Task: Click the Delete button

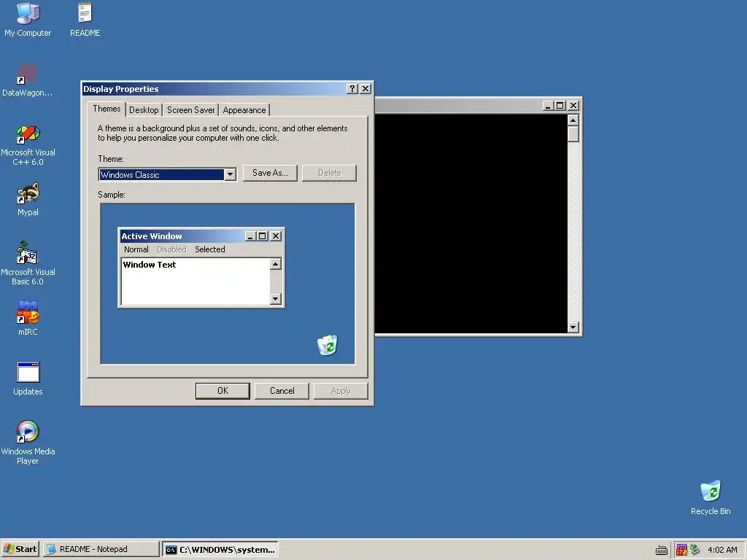Action: [x=329, y=173]
